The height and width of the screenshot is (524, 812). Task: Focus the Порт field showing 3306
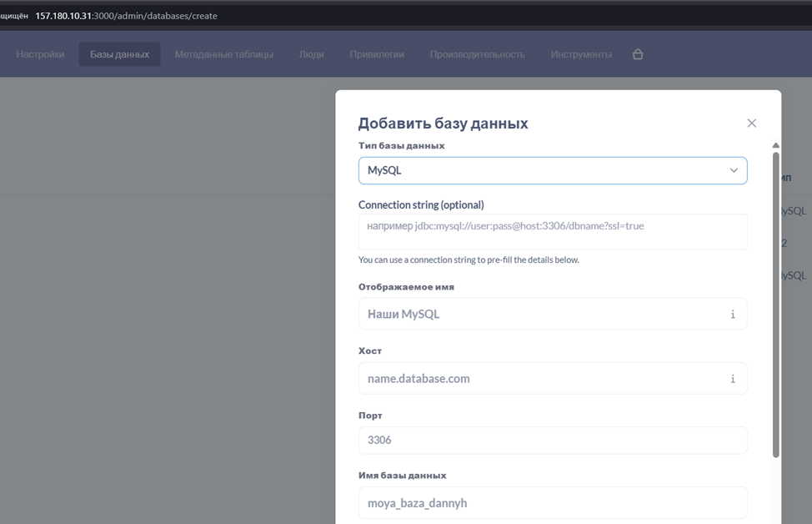tap(553, 440)
